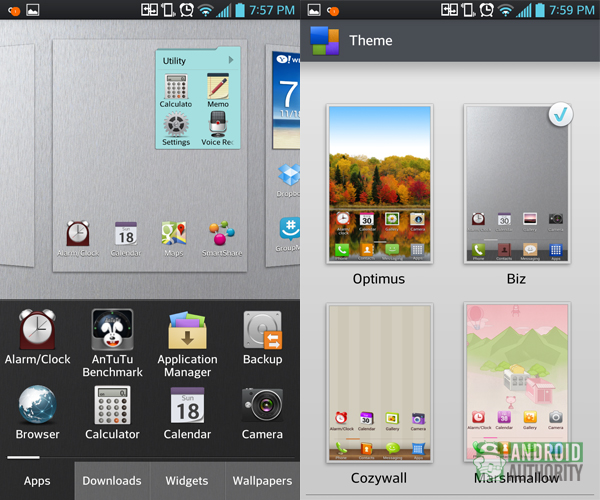Image resolution: width=600 pixels, height=500 pixels.
Task: Switch to the Widgets tab
Action: pyautogui.click(x=187, y=481)
